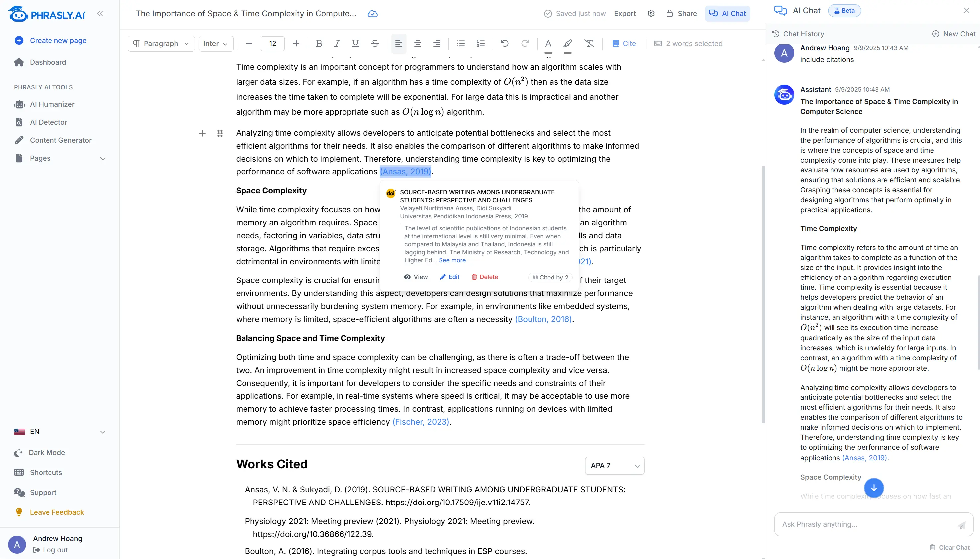The width and height of the screenshot is (980, 559).
Task: Click the drag handle dots beside paragraph
Action: (220, 133)
